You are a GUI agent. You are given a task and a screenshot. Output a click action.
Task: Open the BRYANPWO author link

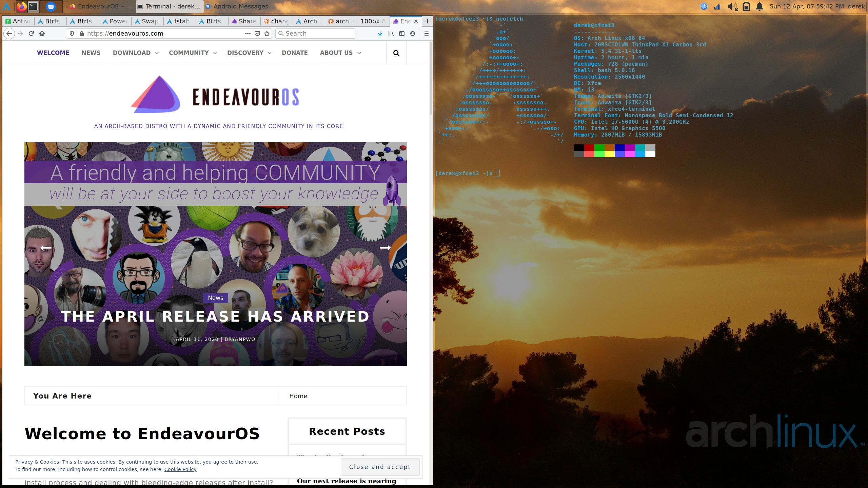click(x=240, y=339)
